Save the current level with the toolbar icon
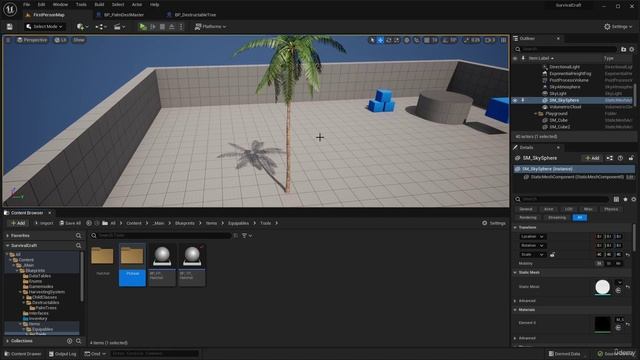The image size is (640, 360). click(9, 27)
